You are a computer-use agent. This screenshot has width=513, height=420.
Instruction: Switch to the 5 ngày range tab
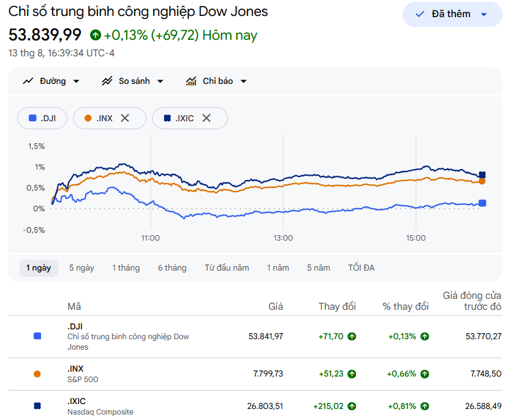pyautogui.click(x=82, y=268)
